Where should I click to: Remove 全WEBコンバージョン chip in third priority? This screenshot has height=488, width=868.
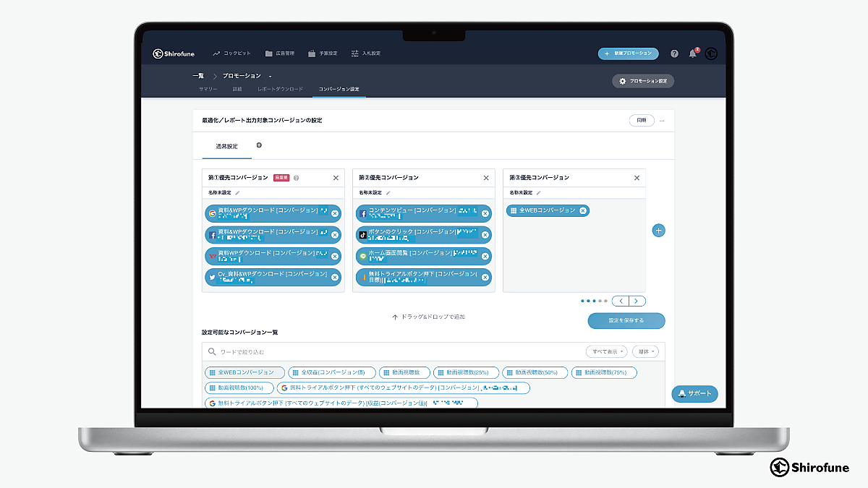coord(583,210)
